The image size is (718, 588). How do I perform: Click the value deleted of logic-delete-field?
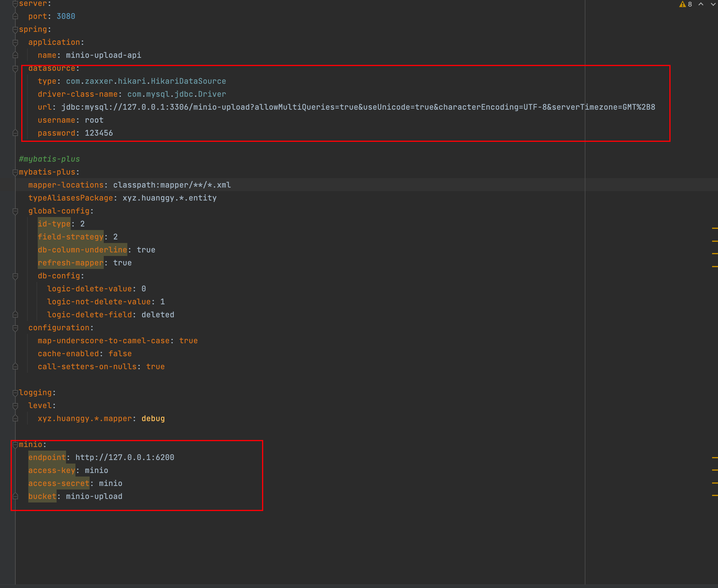click(x=158, y=315)
